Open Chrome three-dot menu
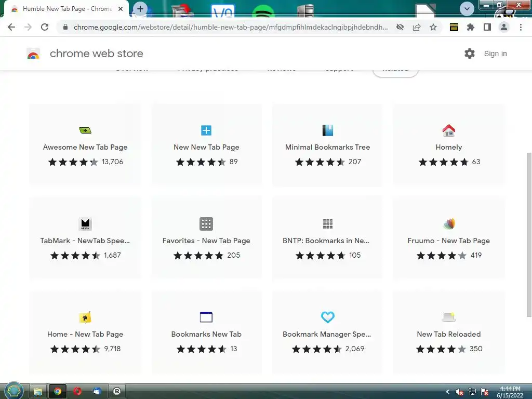The width and height of the screenshot is (532, 399). 521,27
